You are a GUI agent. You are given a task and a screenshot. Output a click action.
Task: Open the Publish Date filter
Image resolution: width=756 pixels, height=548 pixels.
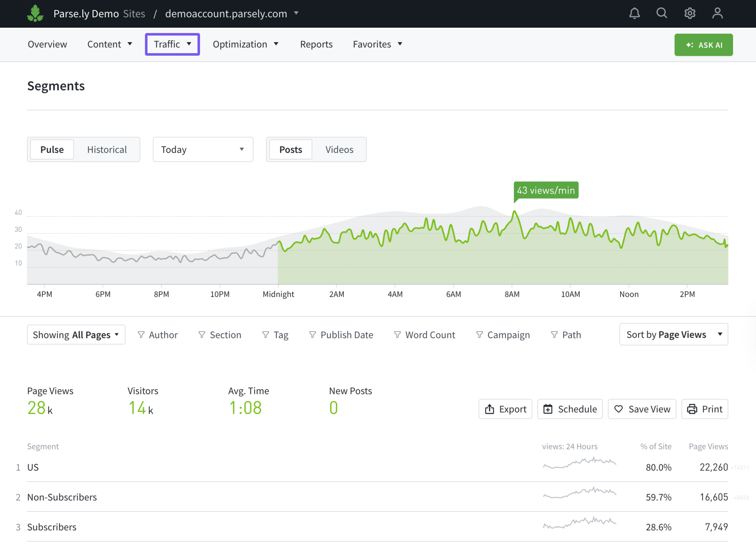(x=341, y=335)
